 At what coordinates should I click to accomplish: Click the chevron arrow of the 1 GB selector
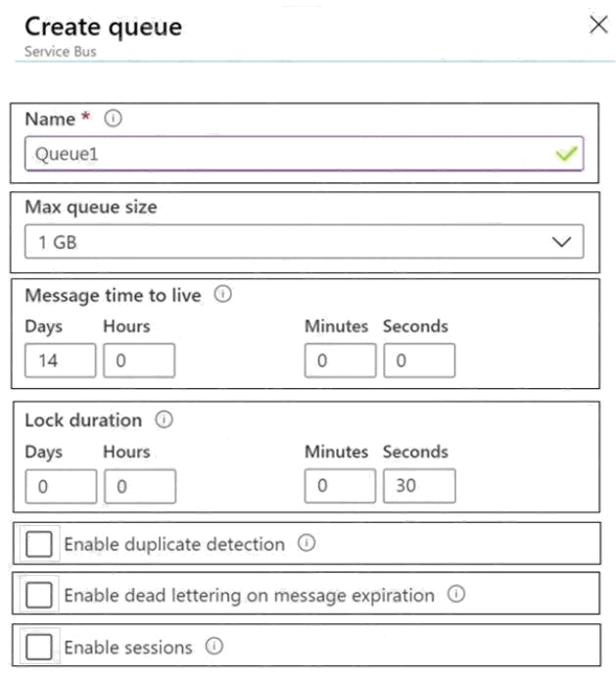tap(561, 242)
